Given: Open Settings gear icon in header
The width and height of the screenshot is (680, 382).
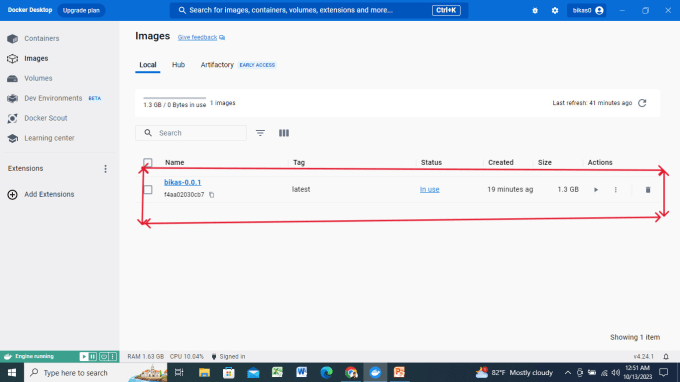Looking at the screenshot, I should point(555,10).
